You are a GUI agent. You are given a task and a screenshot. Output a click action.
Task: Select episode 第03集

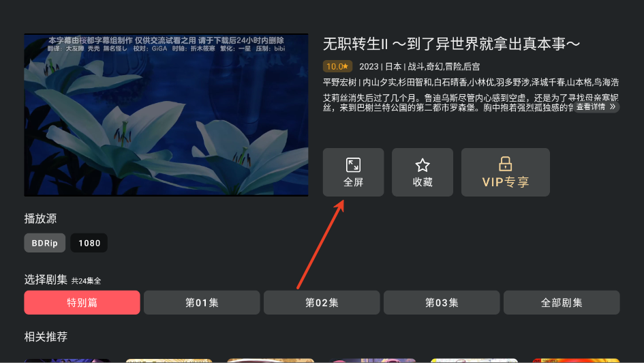(x=442, y=302)
